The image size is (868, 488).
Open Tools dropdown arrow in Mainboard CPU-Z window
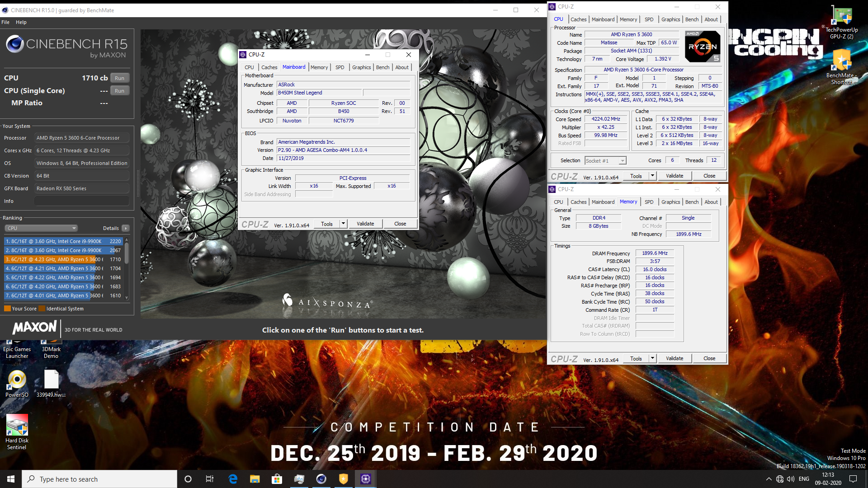point(343,224)
